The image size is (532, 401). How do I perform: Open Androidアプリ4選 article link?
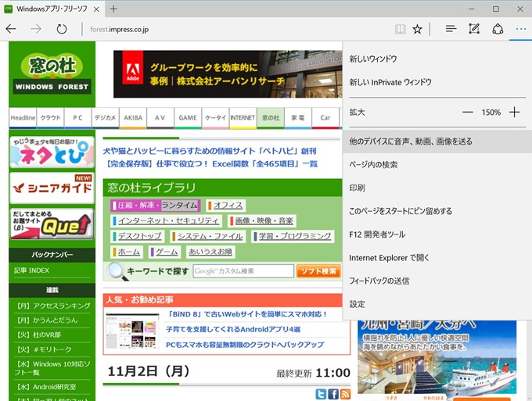233,330
